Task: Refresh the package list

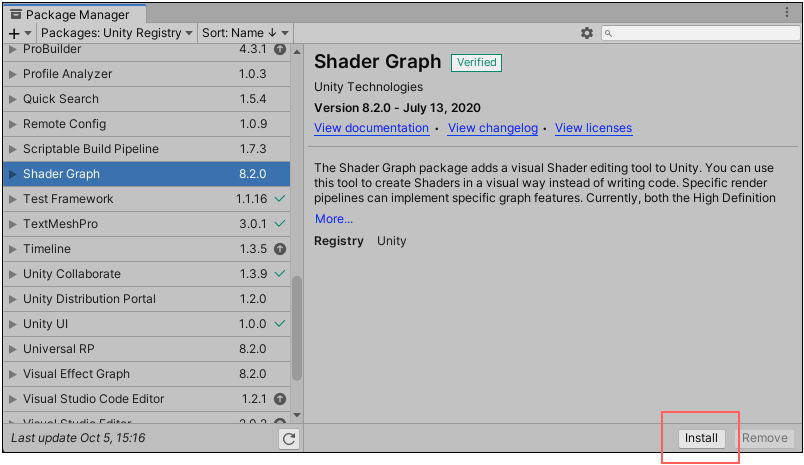Action: [289, 438]
